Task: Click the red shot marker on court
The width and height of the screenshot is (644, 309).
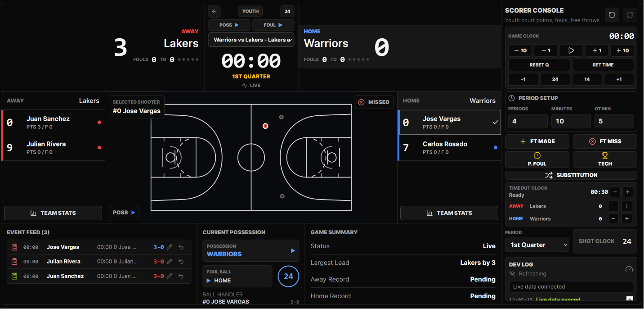Action: pos(265,126)
